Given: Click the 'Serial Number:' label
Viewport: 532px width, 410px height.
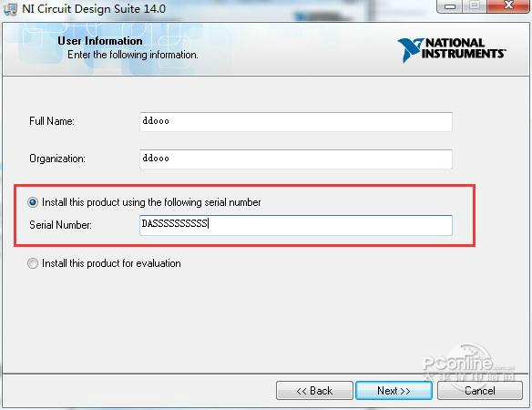Looking at the screenshot, I should [60, 225].
